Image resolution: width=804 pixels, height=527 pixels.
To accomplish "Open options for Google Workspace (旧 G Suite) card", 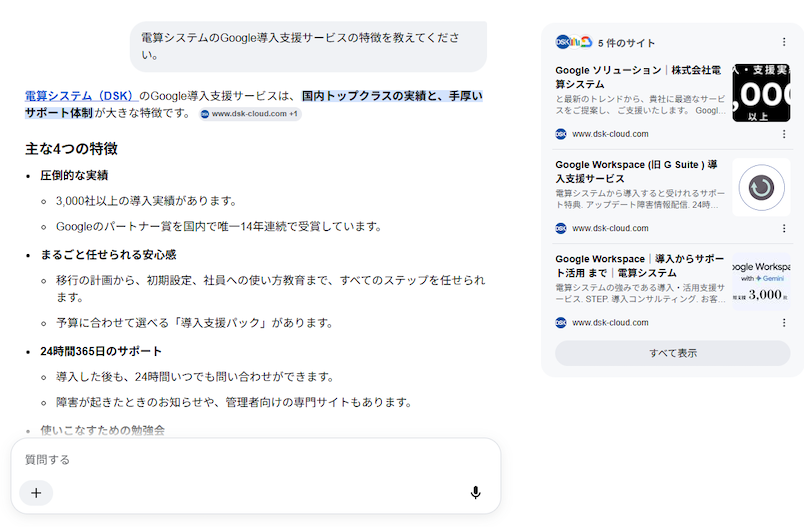I will [x=784, y=228].
